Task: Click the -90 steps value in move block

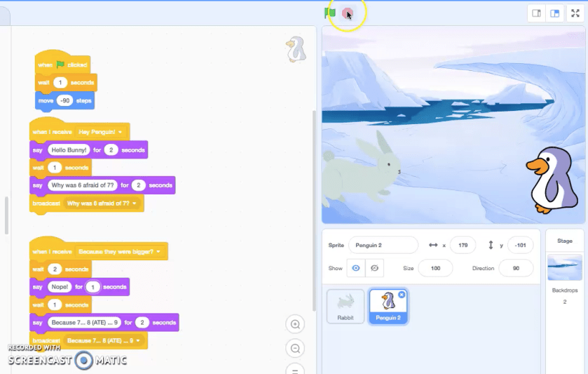Action: click(x=64, y=101)
